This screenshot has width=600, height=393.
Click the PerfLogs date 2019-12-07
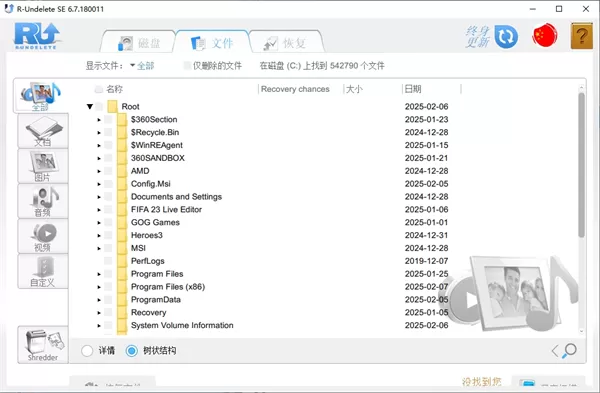[x=426, y=261]
